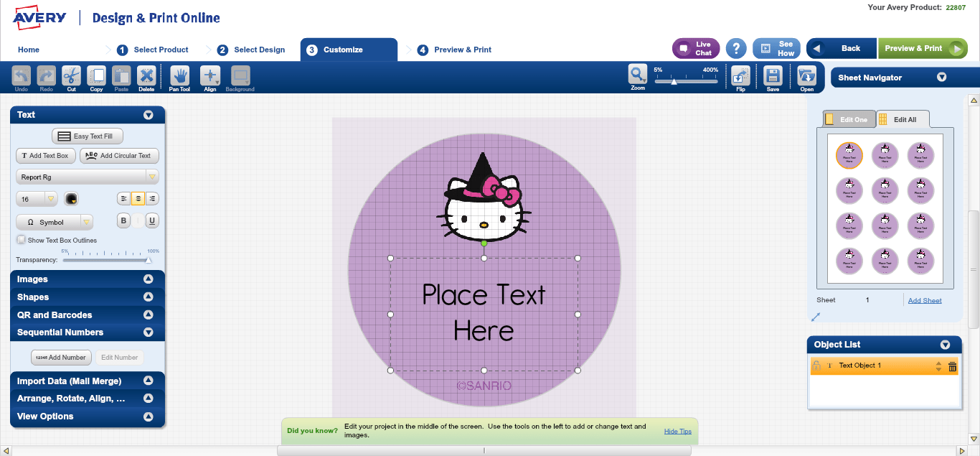Screen dimensions: 980x456
Task: Click Add Circular Text button
Action: (x=119, y=155)
